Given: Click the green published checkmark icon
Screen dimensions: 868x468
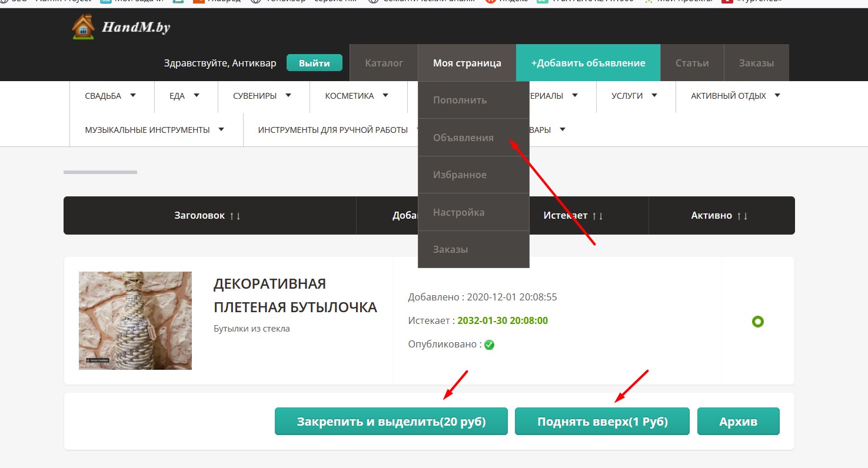Looking at the screenshot, I should point(489,345).
